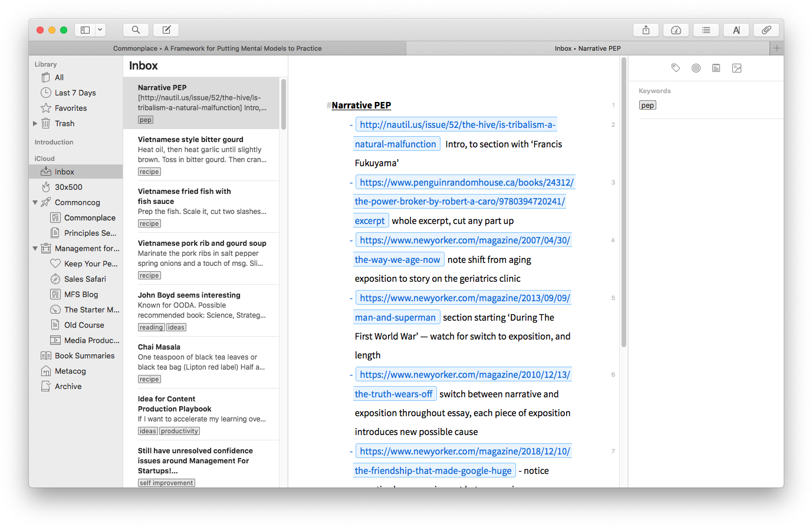Click the search magnifier toolbar icon
The width and height of the screenshot is (812, 527).
pyautogui.click(x=136, y=30)
